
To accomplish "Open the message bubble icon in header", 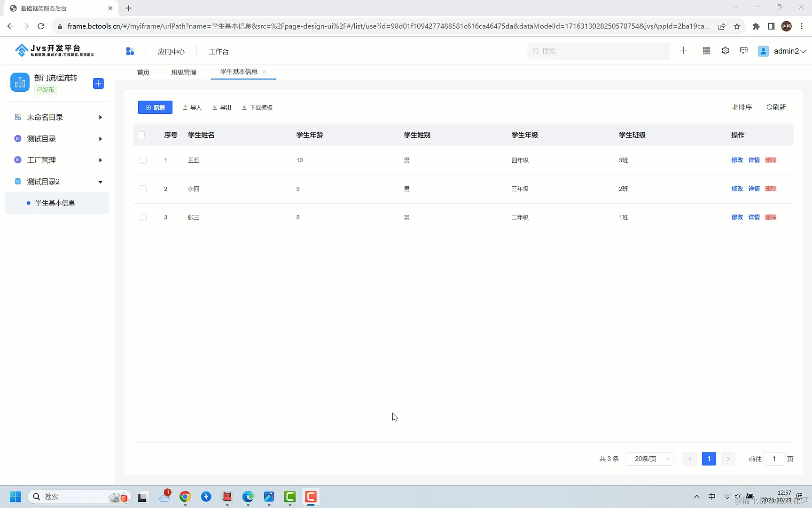I will [743, 51].
